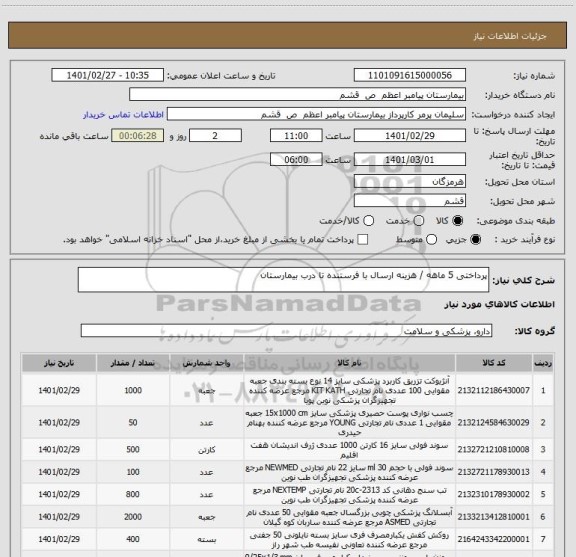Viewport: 576px width, 557px height.
Task: Click quantity 1000 in row 1
Action: 133,390
